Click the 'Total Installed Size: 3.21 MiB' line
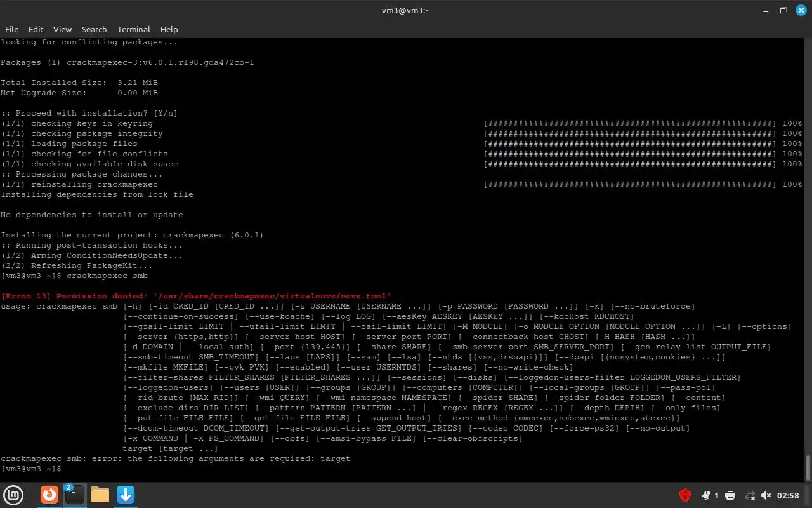 coord(79,83)
